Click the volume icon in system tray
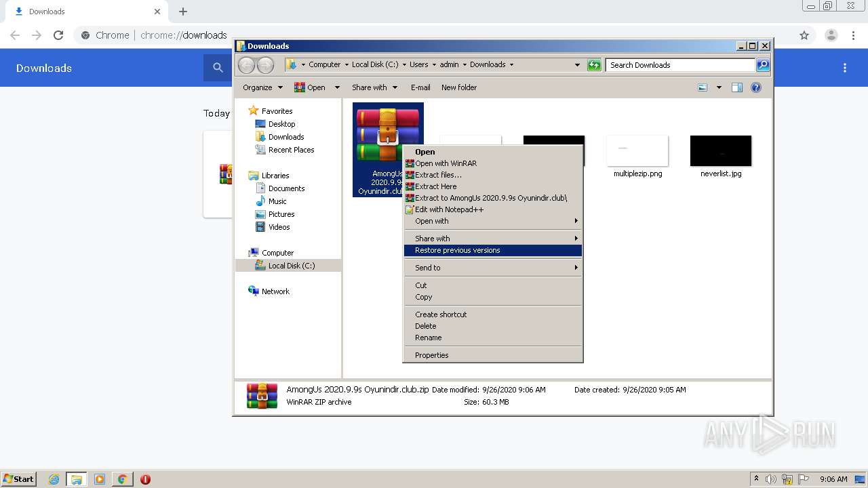This screenshot has height=488, width=868. pos(771,479)
